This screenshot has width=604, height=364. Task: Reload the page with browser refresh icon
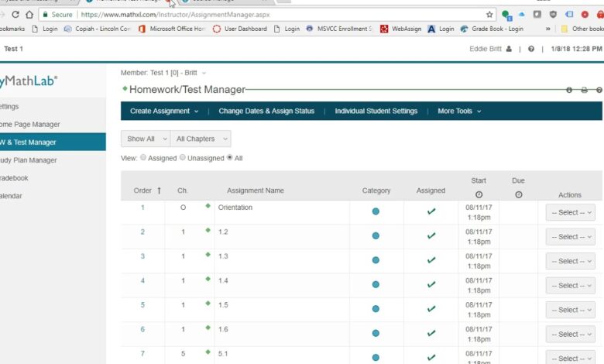15,15
